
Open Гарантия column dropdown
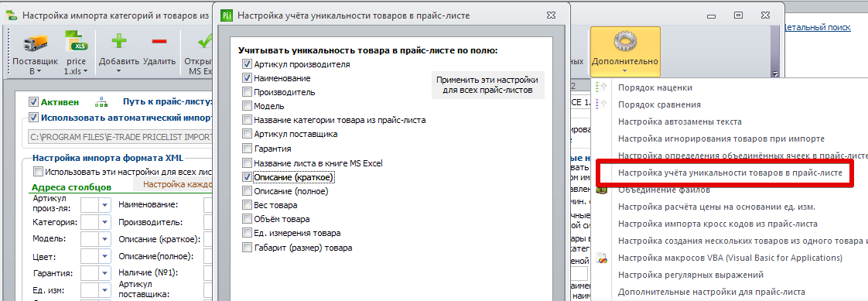105,273
